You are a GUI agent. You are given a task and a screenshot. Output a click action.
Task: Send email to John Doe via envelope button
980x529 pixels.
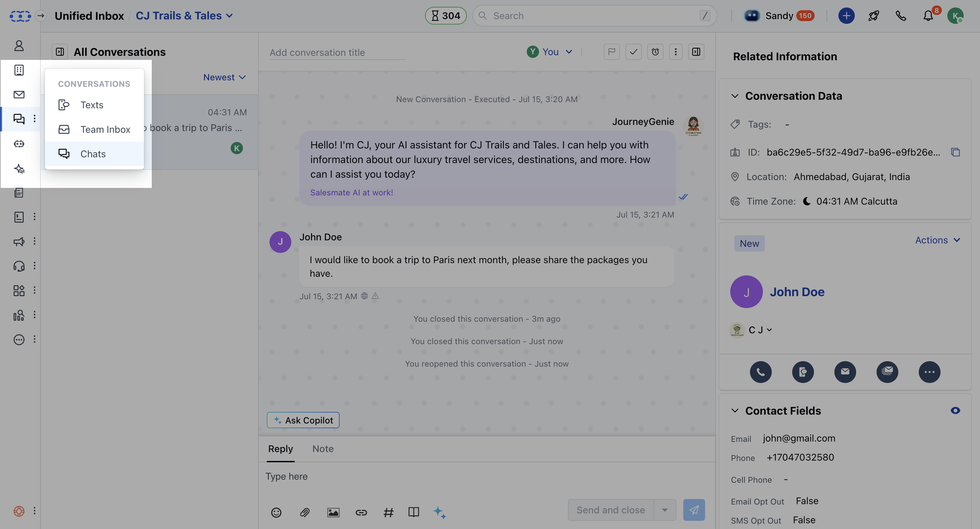click(845, 371)
